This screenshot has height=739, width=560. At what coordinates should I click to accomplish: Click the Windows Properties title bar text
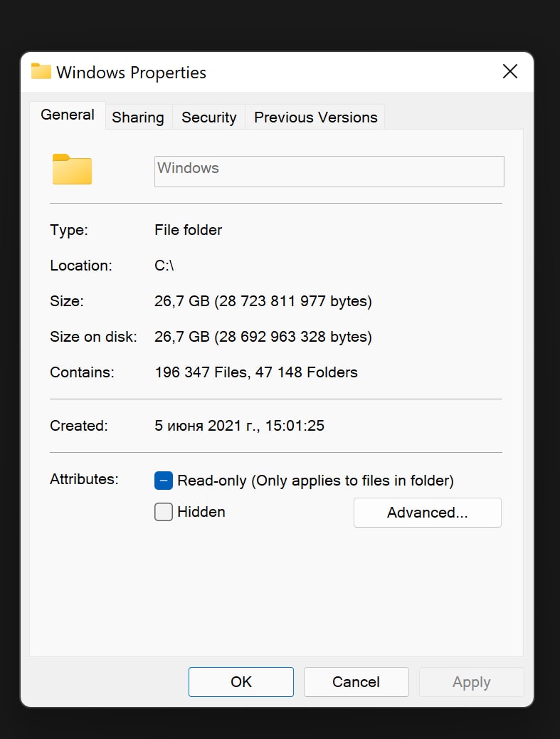click(x=132, y=73)
